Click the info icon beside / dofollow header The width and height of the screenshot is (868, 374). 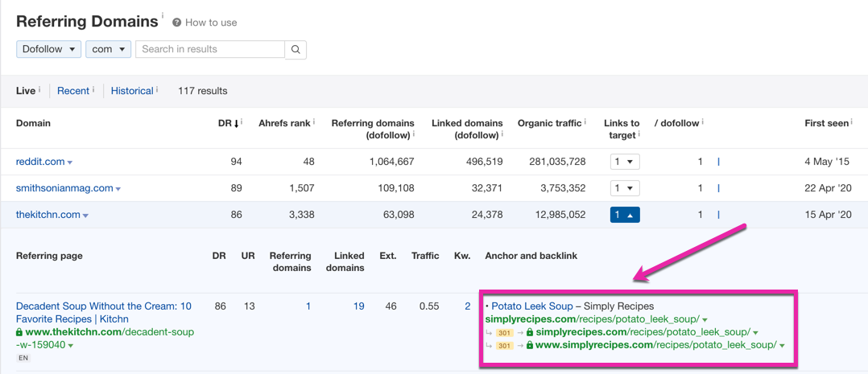pyautogui.click(x=704, y=122)
